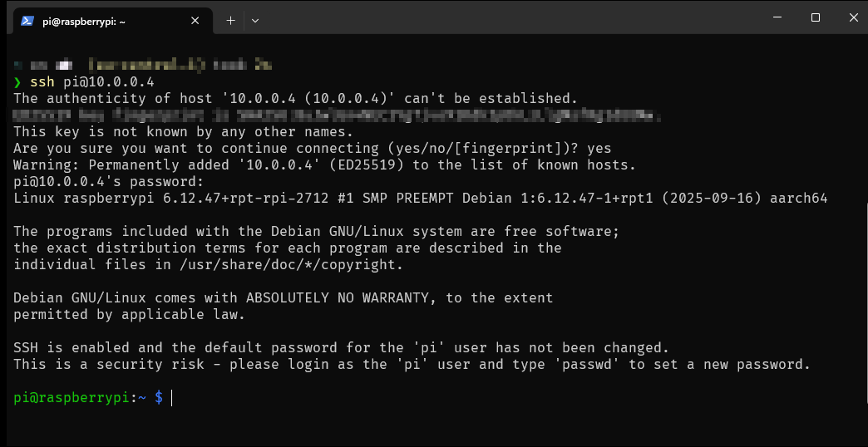Click the 'Warning: Permanently added' line
The image size is (868, 447).
point(324,165)
